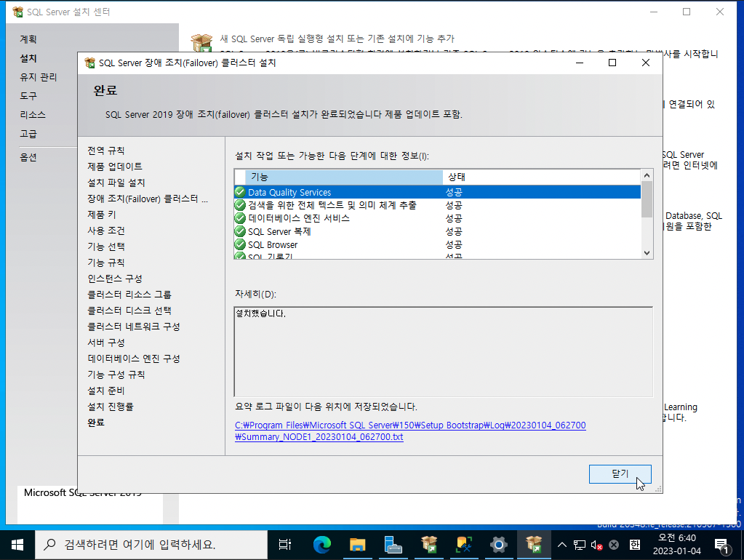
Task: Click the feature list scrollbar thumb
Action: (x=647, y=200)
